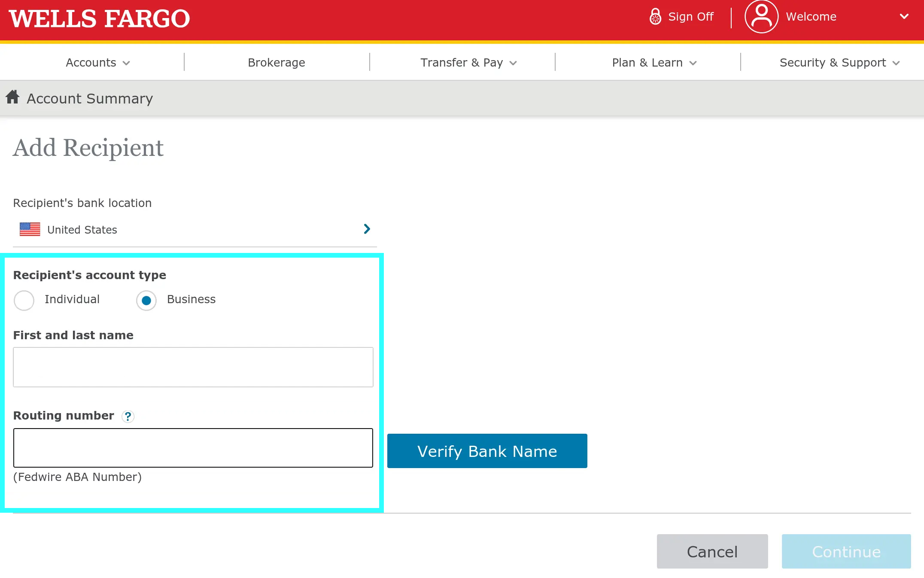
Task: Focus the Routing number input field
Action: (x=193, y=448)
